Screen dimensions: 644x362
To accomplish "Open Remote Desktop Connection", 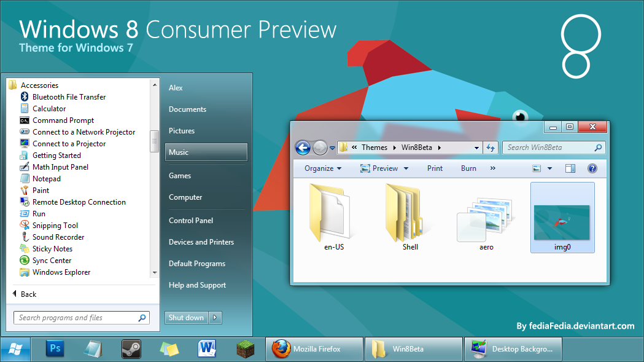I will coord(72,202).
